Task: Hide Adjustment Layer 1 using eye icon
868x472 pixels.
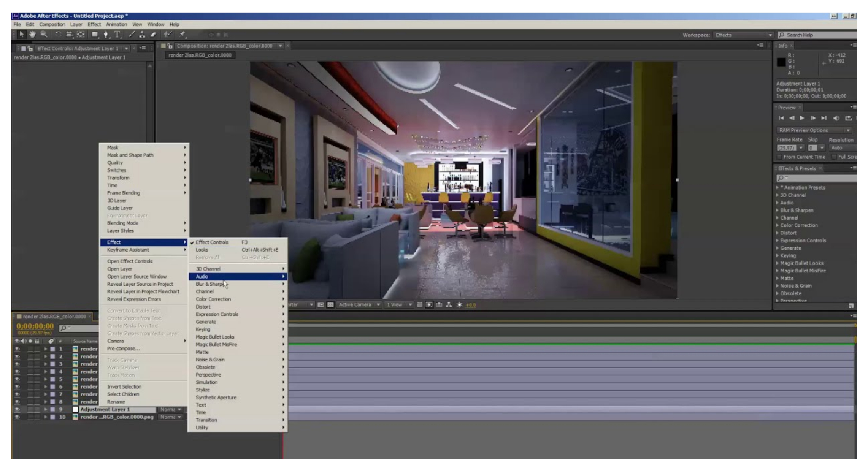Action: point(17,410)
